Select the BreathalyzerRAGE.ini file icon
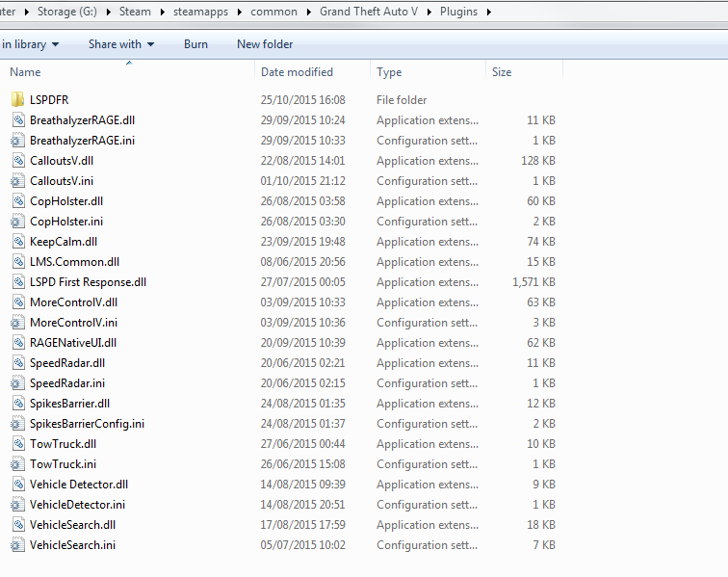 tap(17, 141)
